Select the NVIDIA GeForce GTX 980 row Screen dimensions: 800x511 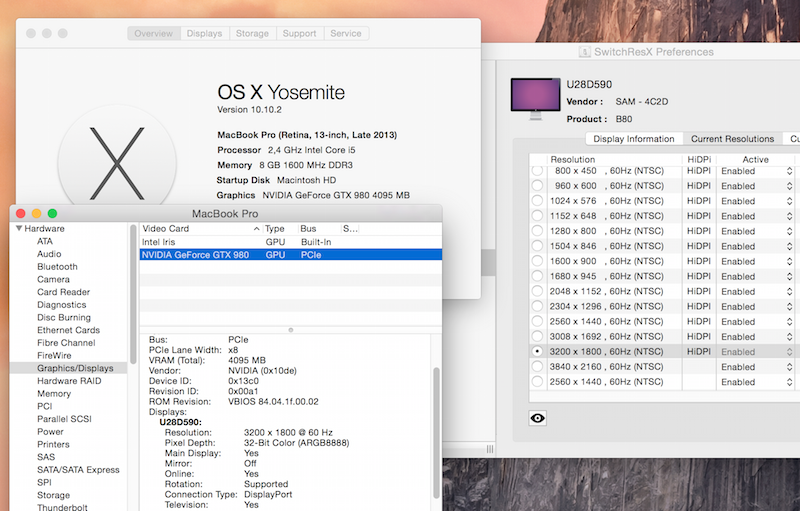(x=290, y=254)
